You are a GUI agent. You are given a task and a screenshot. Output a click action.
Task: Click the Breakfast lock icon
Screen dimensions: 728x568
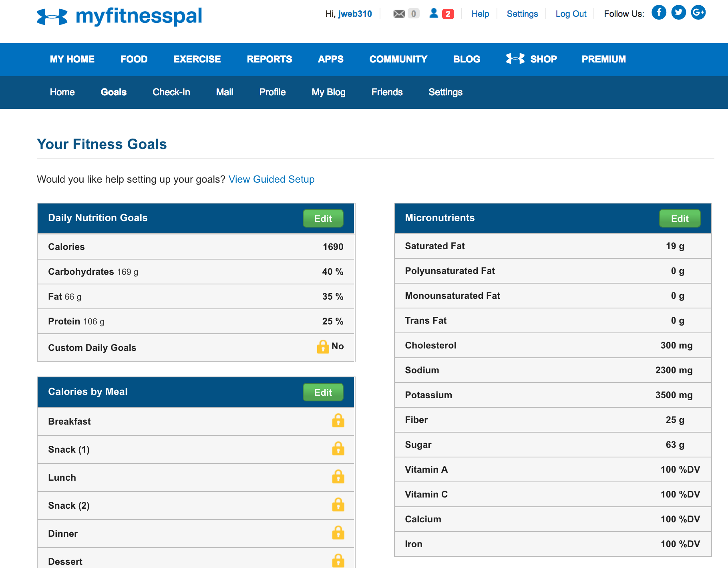click(338, 420)
